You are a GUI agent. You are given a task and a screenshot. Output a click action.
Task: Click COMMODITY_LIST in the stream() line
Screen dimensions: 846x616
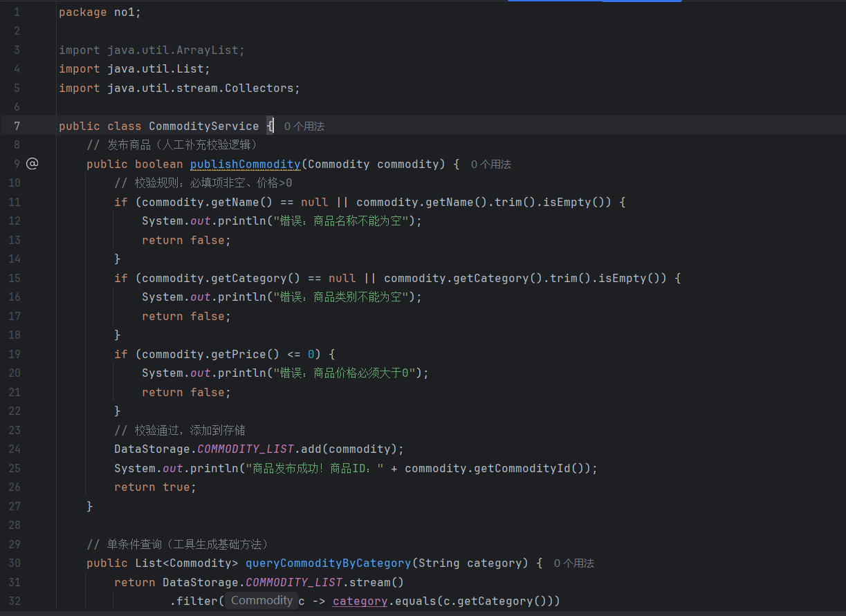294,583
